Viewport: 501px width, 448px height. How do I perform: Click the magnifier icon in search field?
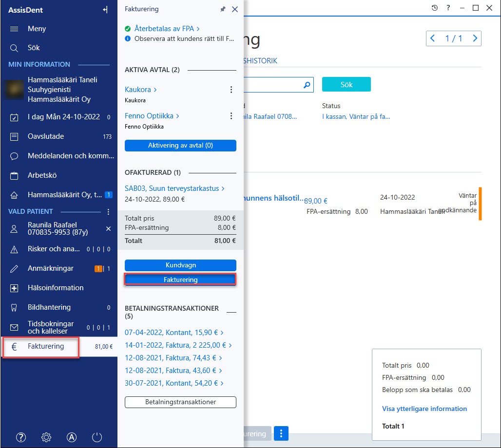pos(307,85)
